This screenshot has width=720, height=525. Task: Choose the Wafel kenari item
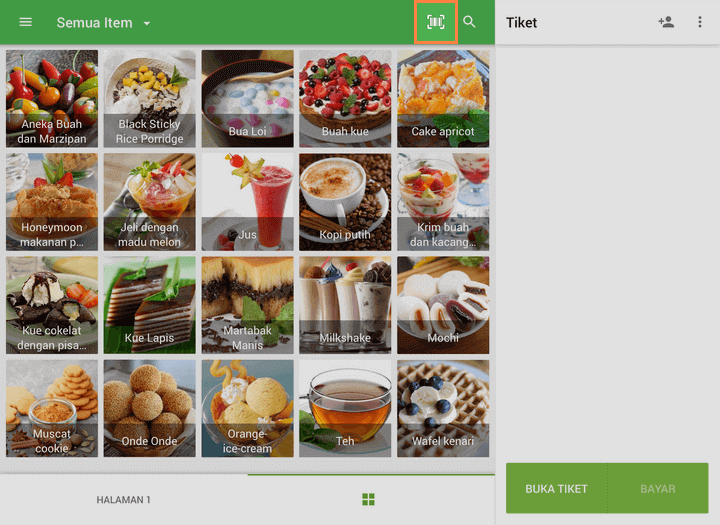tap(443, 408)
